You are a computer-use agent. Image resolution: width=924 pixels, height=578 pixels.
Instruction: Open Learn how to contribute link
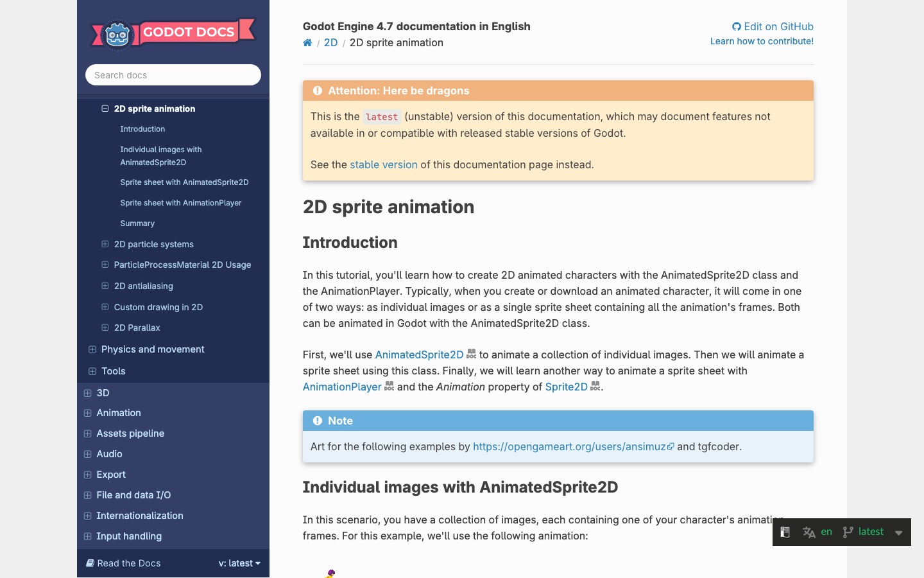pos(762,41)
